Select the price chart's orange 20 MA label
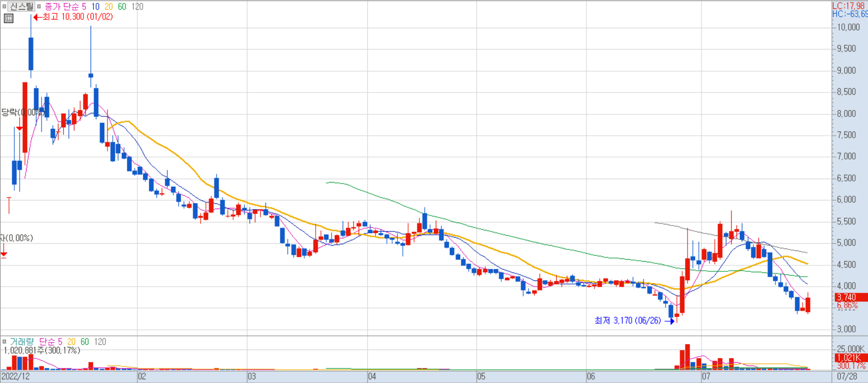Viewport: 868px width, 383px height. point(109,6)
